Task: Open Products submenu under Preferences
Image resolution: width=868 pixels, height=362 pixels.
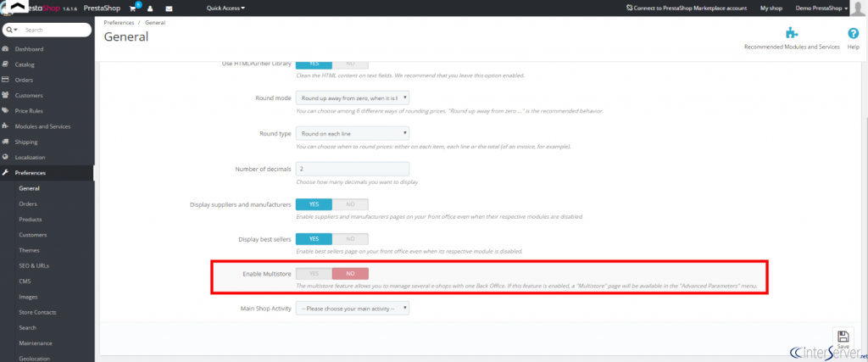Action: pos(31,220)
